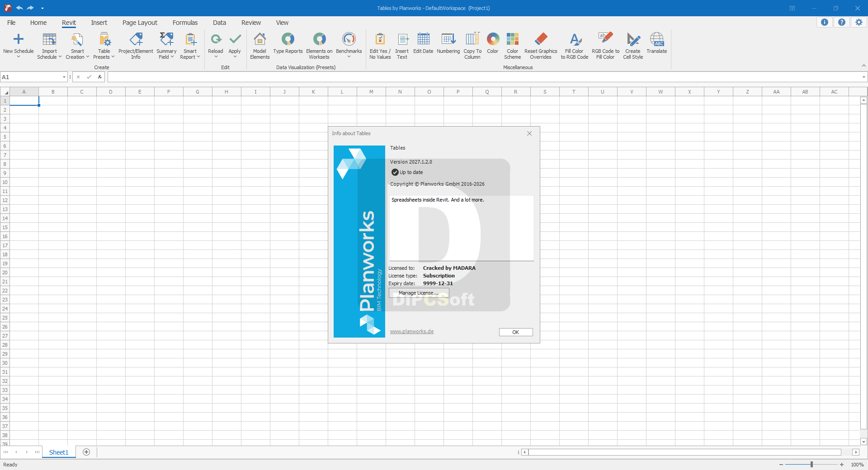868x470 pixels.
Task: Click the horizontal scrollbar track
Action: (685, 452)
